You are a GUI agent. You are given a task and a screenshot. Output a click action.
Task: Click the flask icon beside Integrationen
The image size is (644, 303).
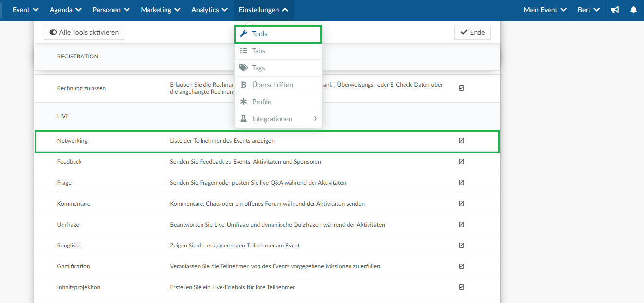[244, 119]
